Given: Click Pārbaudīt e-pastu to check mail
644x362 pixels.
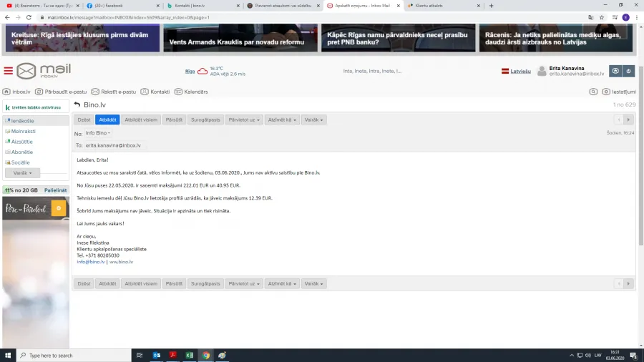Looking at the screenshot, I should [61, 92].
